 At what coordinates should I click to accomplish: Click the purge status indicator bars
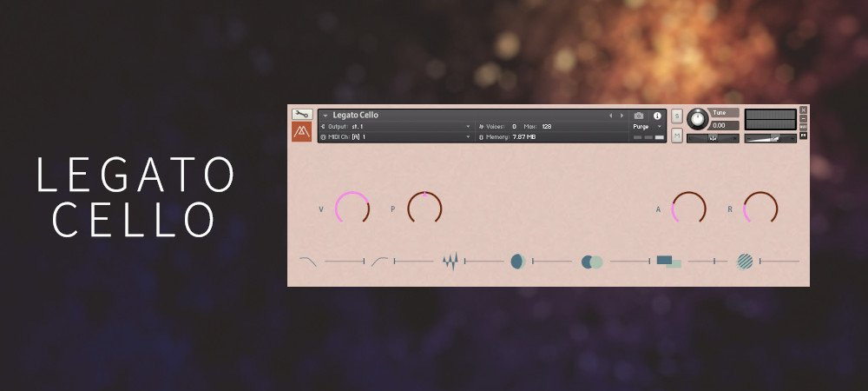pyautogui.click(x=648, y=137)
